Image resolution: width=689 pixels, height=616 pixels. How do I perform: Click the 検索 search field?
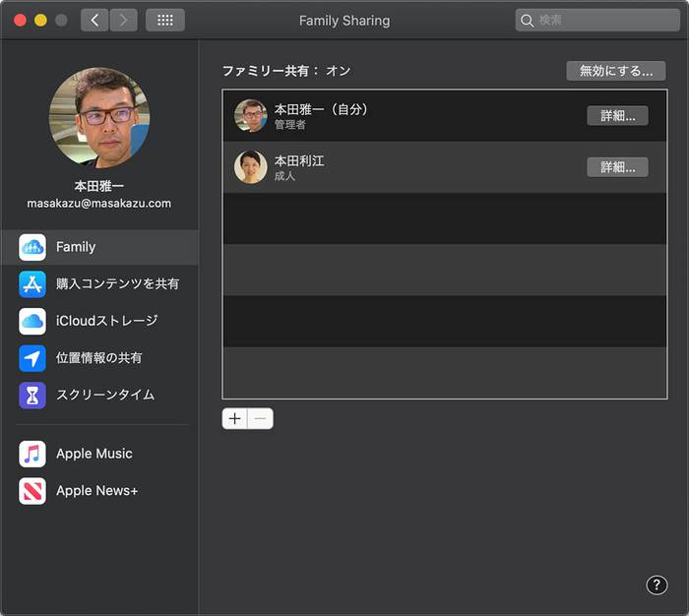click(597, 21)
